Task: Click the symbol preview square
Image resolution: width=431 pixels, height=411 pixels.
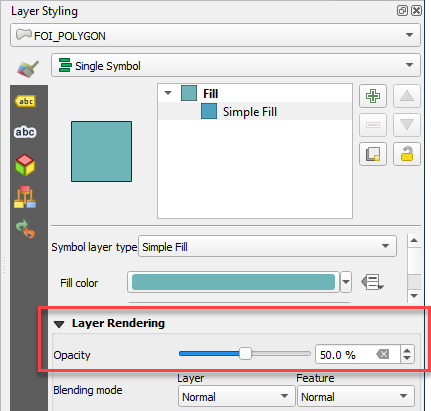Action: [x=101, y=151]
